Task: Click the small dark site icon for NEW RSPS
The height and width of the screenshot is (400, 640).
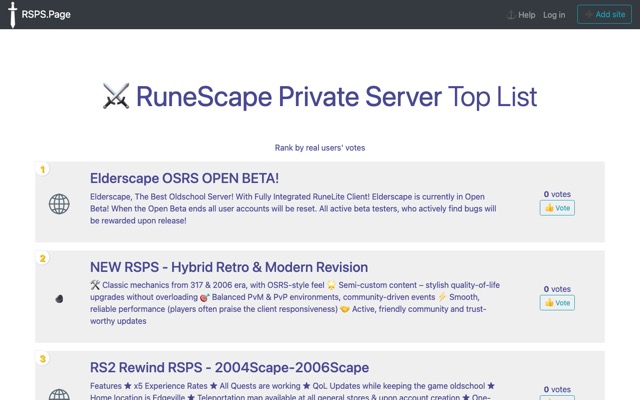Action: (59, 299)
